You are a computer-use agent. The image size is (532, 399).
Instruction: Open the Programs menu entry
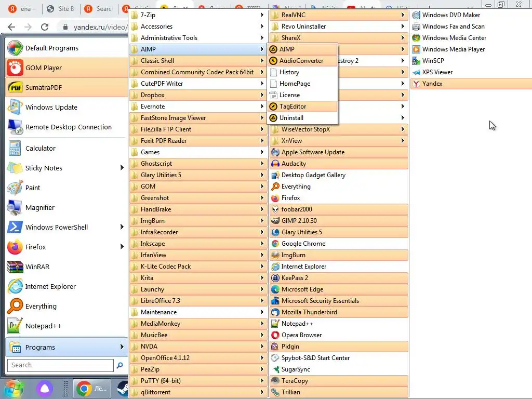[x=66, y=347]
